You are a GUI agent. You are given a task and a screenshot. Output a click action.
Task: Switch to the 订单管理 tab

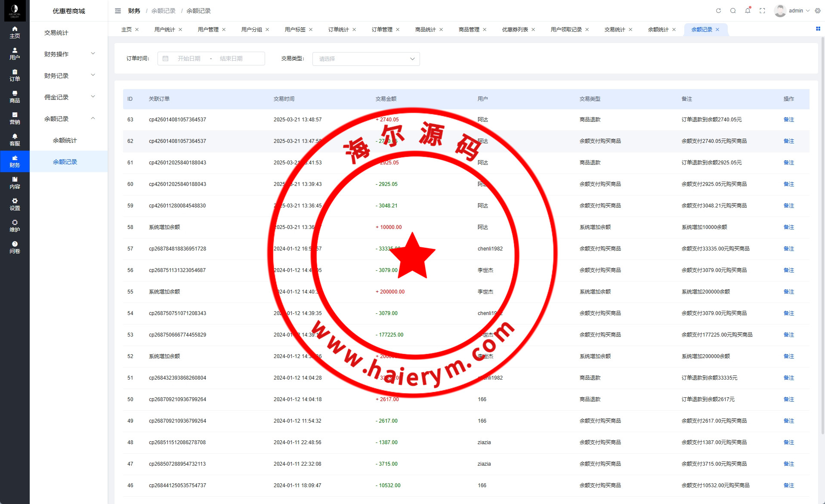(x=382, y=30)
